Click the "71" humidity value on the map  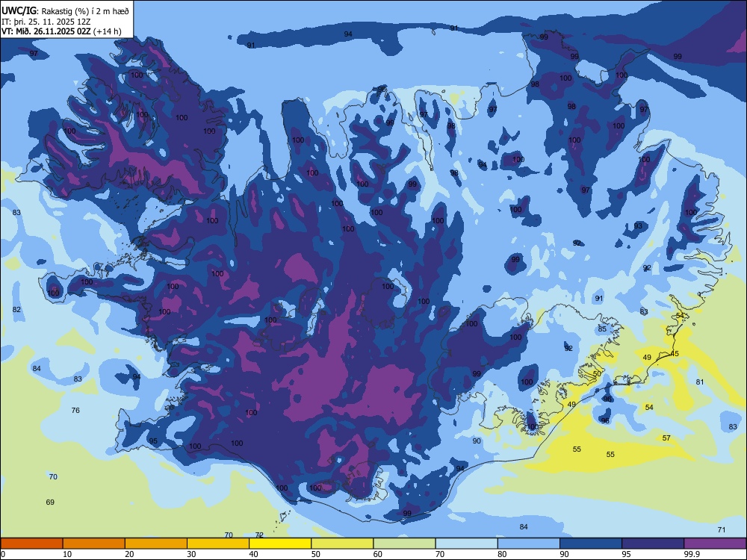(x=722, y=529)
